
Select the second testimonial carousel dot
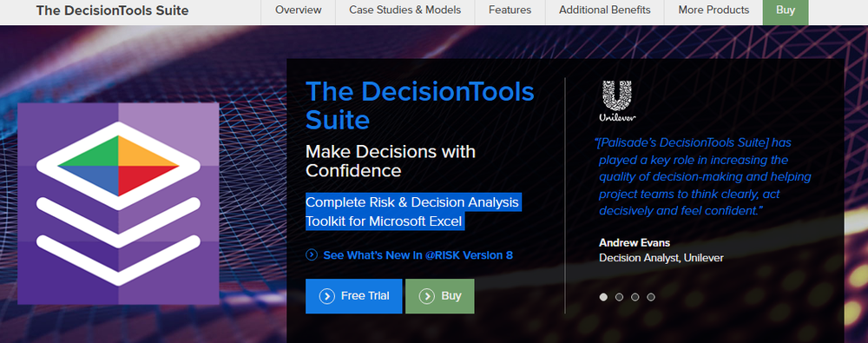coord(619,297)
